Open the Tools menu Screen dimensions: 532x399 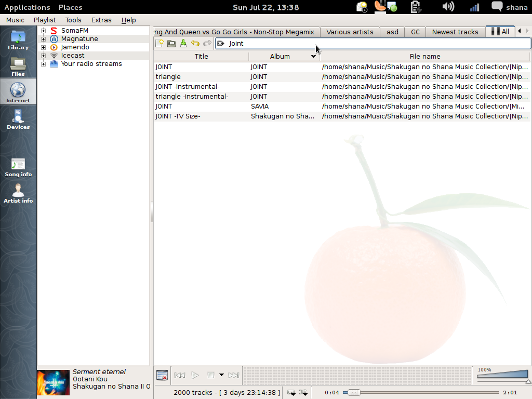(73, 20)
